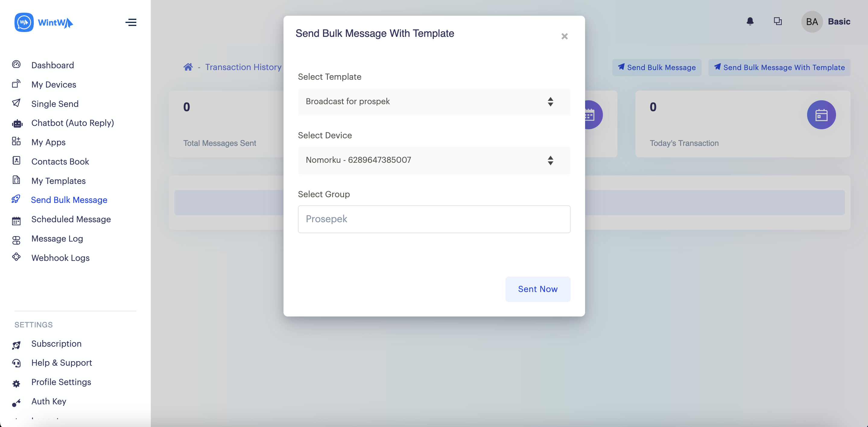The height and width of the screenshot is (427, 868).
Task: Toggle the hamburger sidebar menu icon
Action: tap(131, 22)
